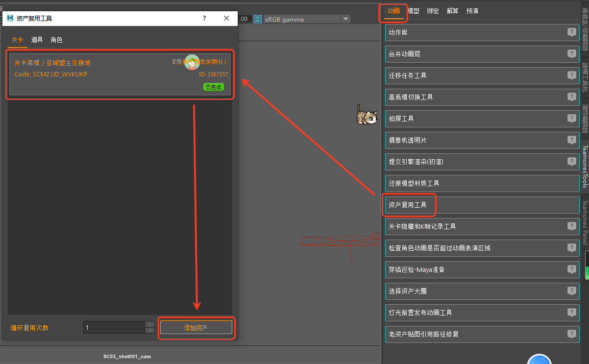Click the help icon beside 摄像机透明片
Image resolution: width=589 pixels, height=364 pixels.
click(571, 140)
